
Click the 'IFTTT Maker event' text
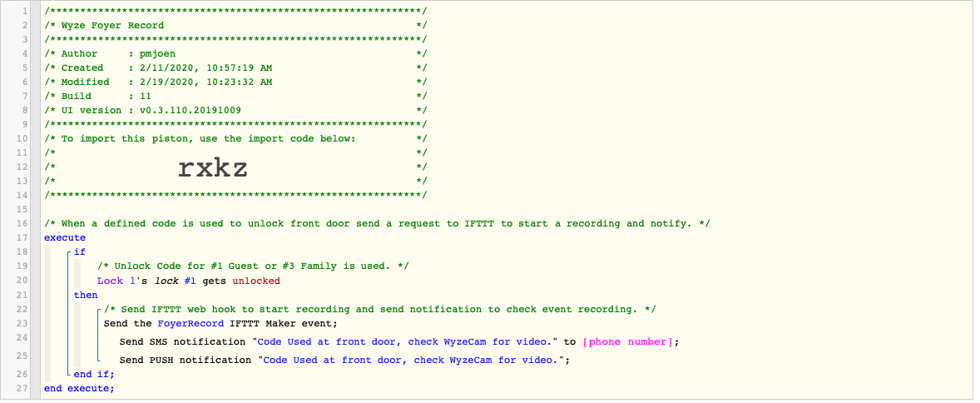click(282, 324)
